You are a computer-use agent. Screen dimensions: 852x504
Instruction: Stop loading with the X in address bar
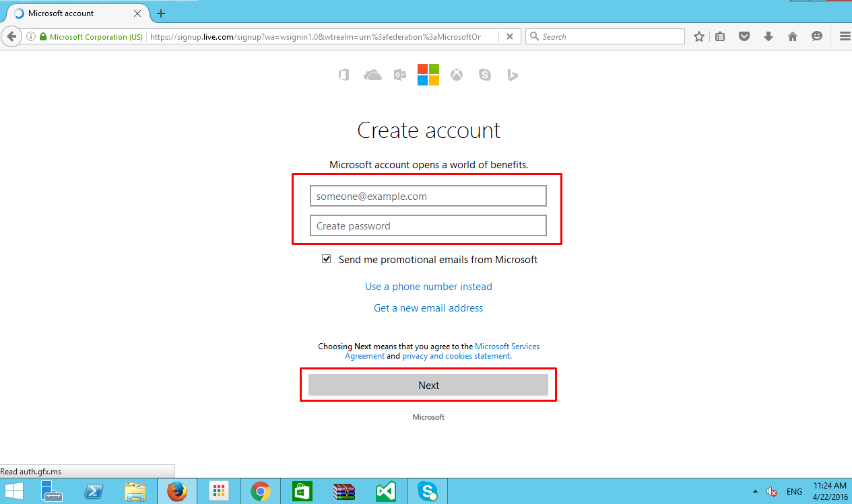(x=510, y=37)
